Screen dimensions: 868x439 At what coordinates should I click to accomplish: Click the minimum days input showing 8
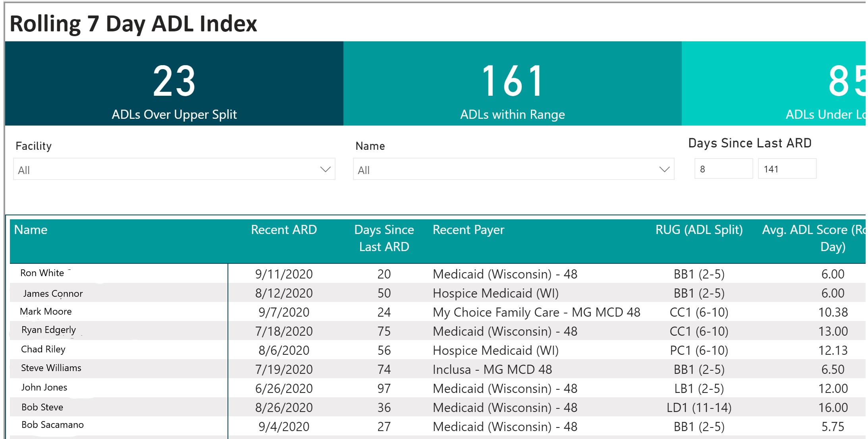[x=723, y=169]
